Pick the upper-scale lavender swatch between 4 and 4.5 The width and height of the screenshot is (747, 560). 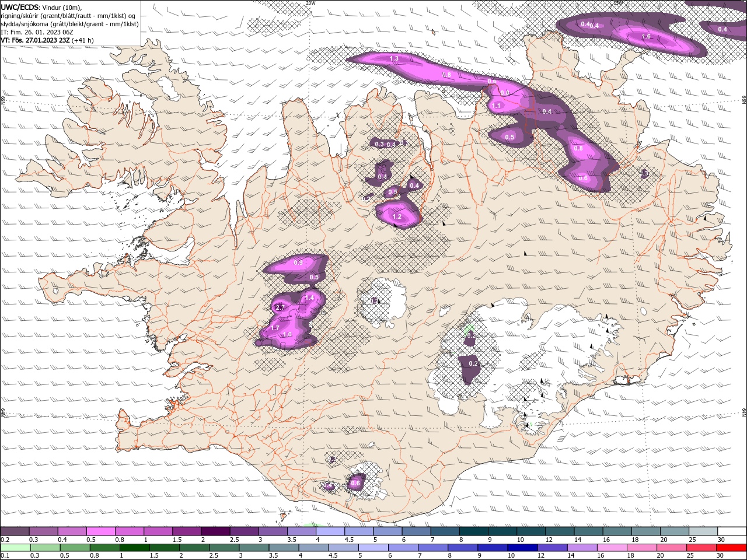pos(330,531)
